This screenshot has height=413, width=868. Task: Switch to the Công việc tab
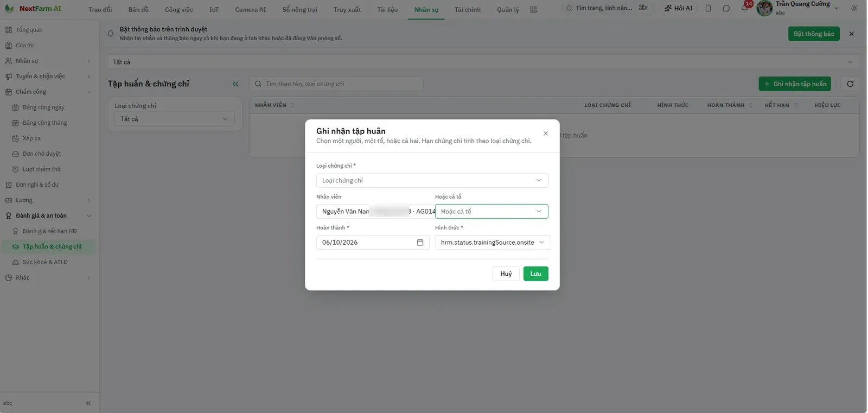click(179, 10)
